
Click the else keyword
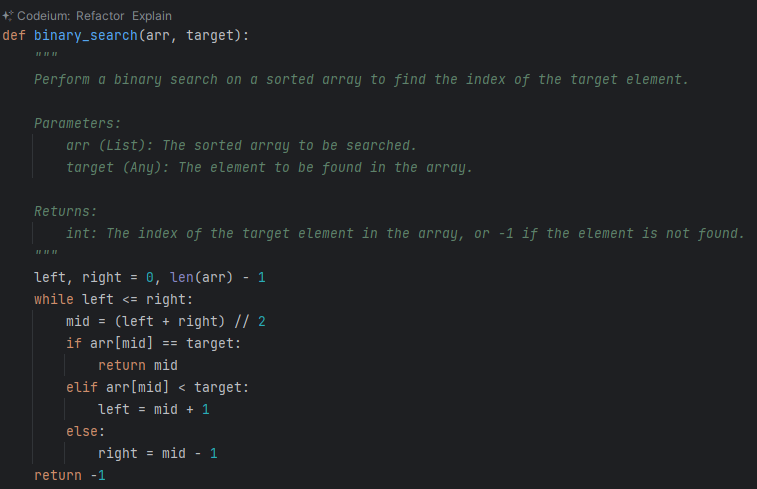pyautogui.click(x=82, y=431)
